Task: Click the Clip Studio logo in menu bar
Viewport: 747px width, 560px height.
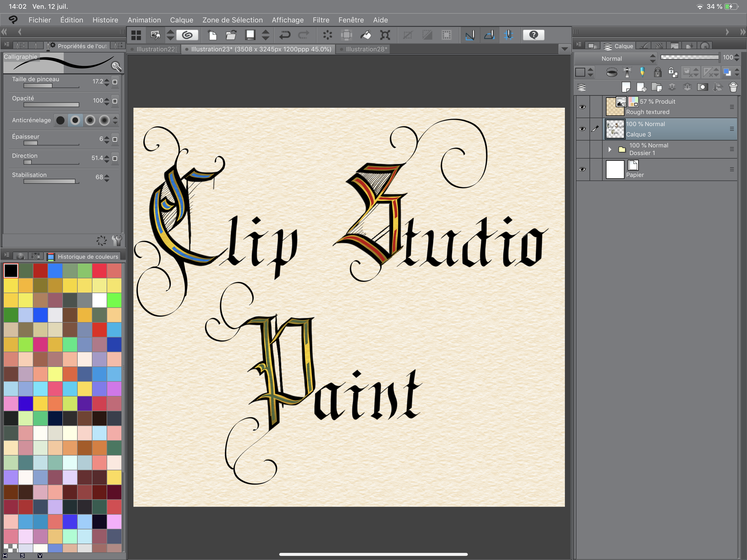Action: tap(13, 20)
